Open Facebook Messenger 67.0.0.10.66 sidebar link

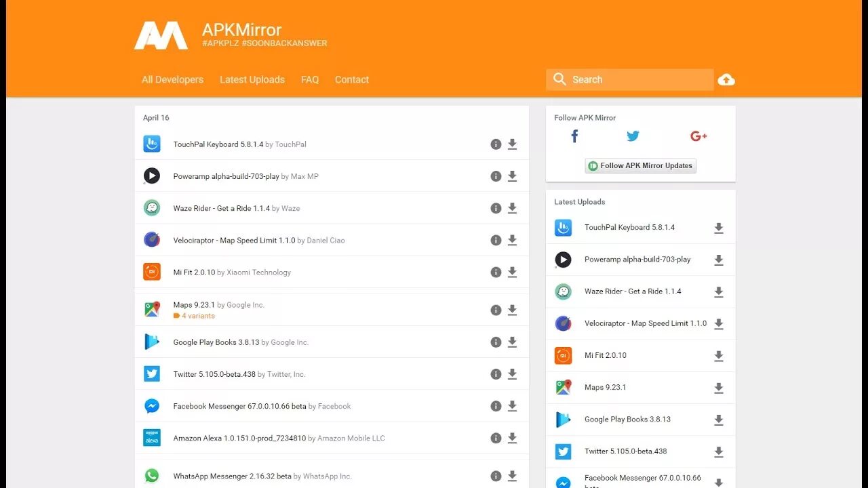(643, 482)
